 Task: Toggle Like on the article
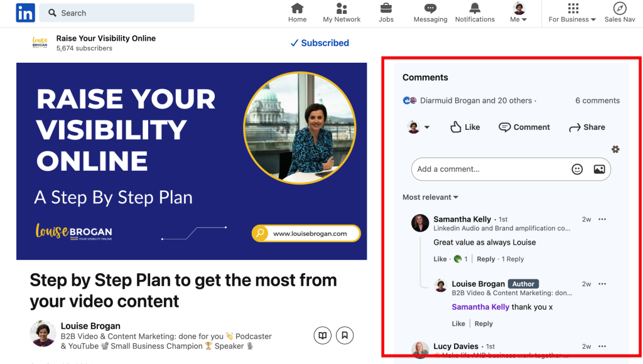(465, 127)
